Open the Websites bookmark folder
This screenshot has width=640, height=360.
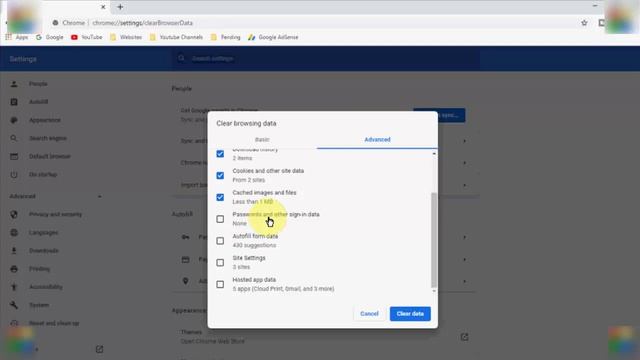(x=126, y=37)
